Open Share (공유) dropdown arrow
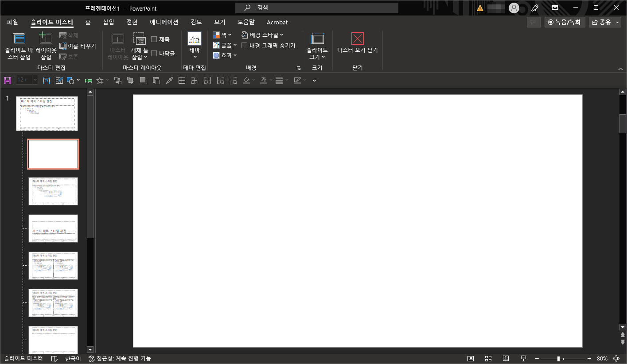 click(618, 22)
